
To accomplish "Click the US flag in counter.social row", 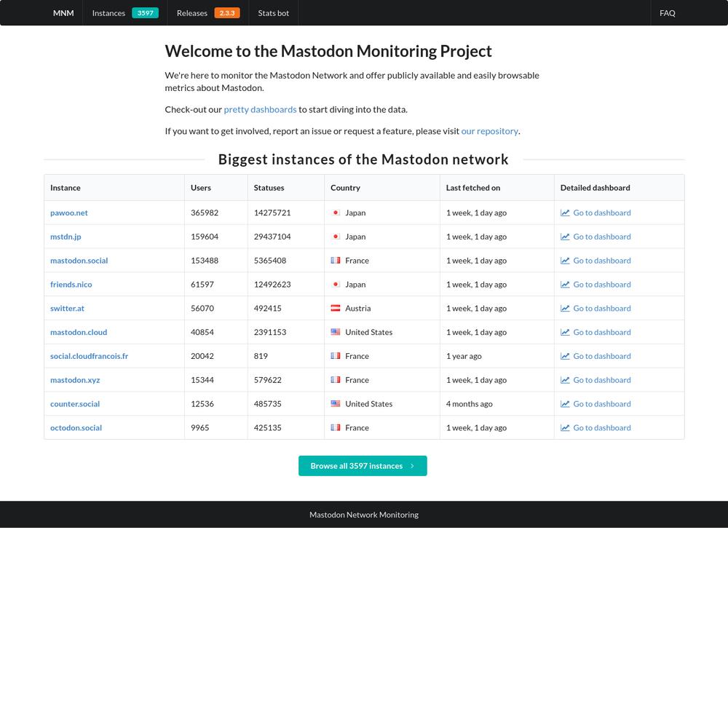I will click(335, 404).
